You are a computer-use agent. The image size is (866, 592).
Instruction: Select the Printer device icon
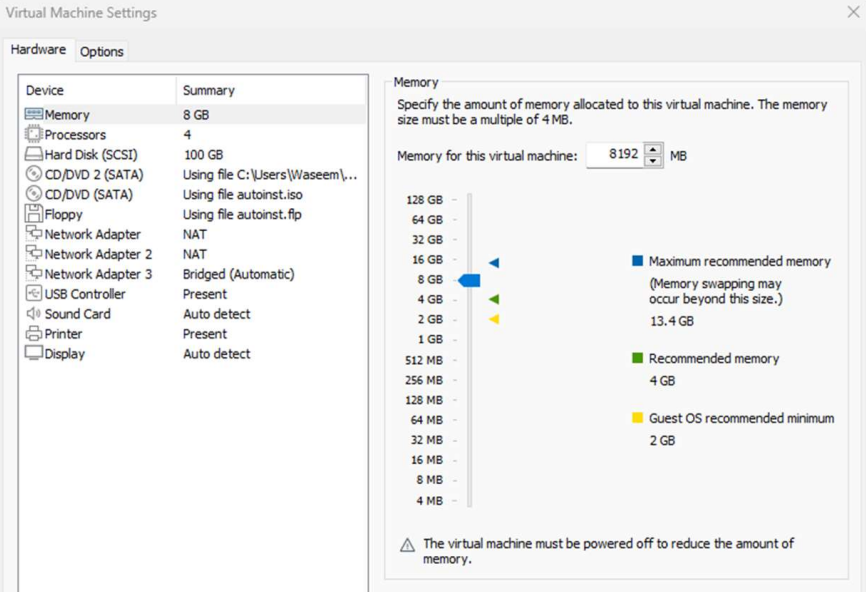tap(33, 334)
